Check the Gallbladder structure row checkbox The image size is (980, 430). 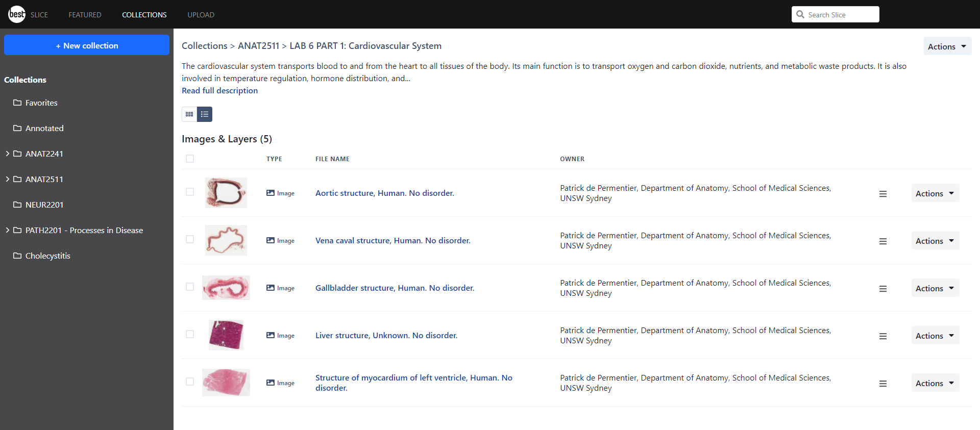[190, 287]
